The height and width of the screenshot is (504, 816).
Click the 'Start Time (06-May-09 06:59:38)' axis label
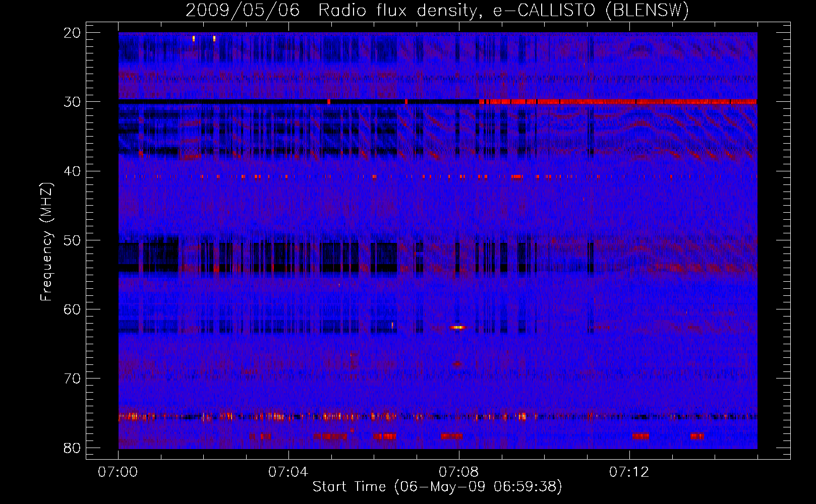437,486
